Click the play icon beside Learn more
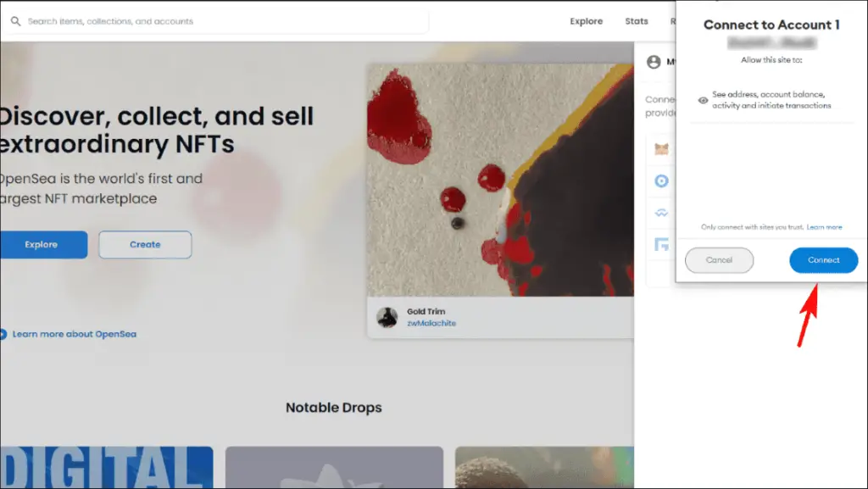Viewport: 868px width, 489px height. [3, 334]
